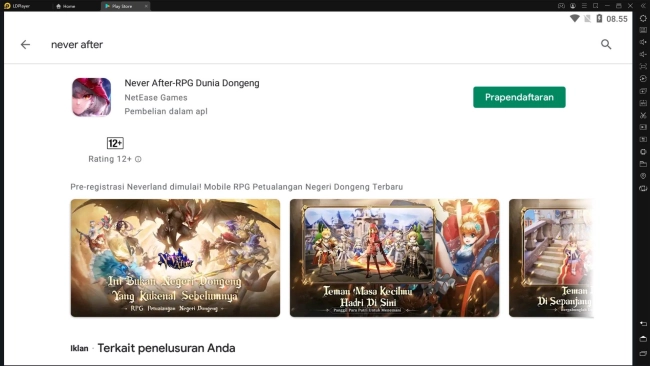The width and height of the screenshot is (650, 366).
Task: Close the Play Store tab
Action: (146, 6)
